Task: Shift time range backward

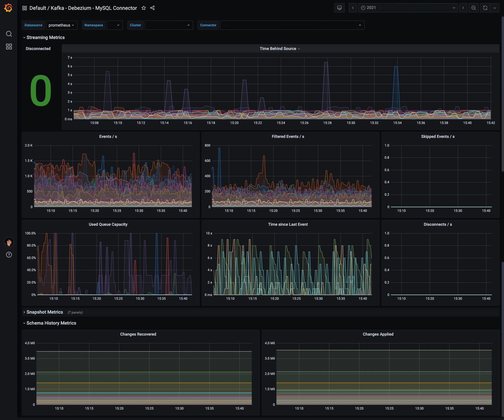Action: click(353, 8)
